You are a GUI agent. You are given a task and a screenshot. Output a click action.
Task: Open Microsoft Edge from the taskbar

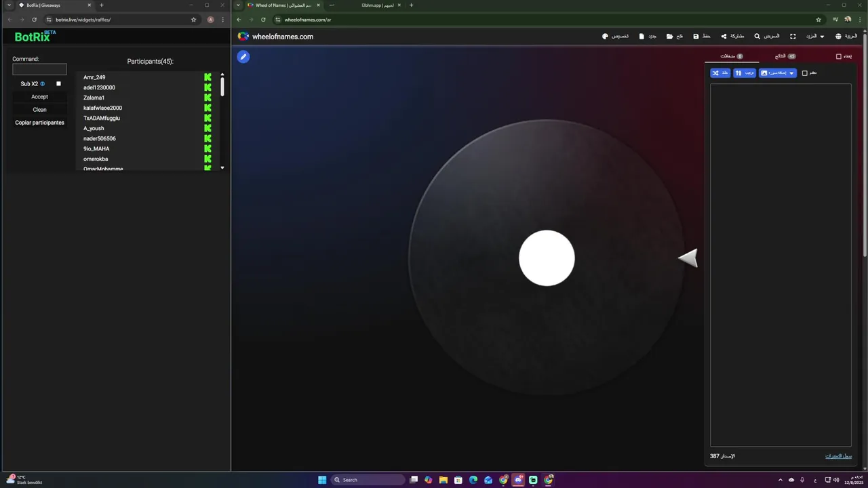[473, 480]
